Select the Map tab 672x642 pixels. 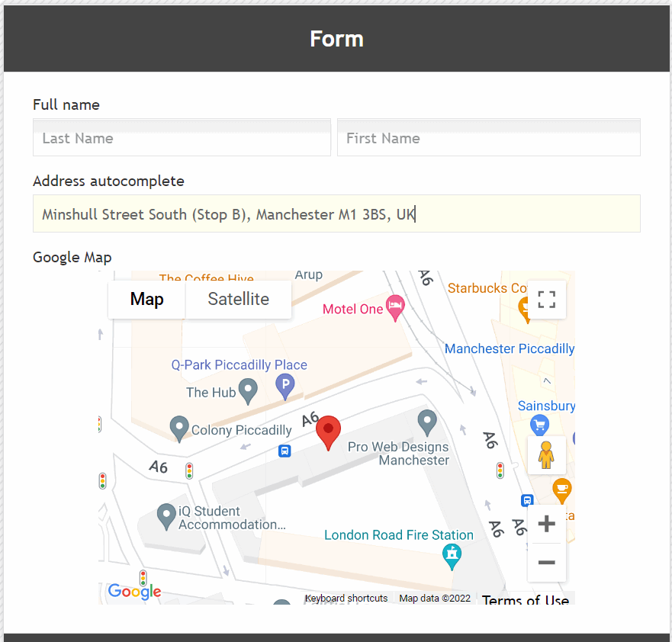[146, 299]
